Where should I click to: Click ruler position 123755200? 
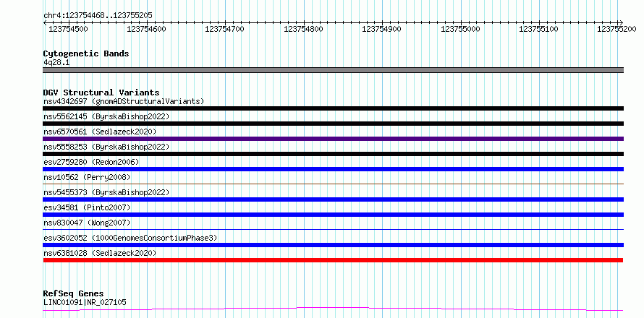617,29
